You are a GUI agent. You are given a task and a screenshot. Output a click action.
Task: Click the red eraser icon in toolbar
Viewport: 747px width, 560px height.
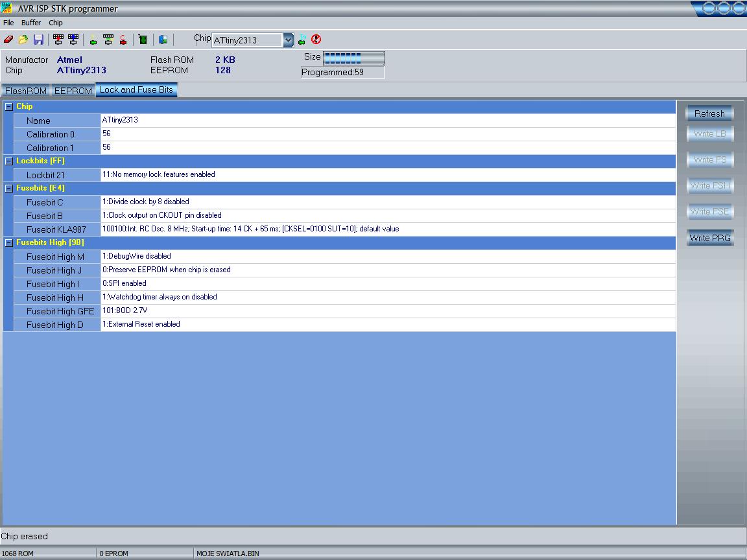point(8,40)
